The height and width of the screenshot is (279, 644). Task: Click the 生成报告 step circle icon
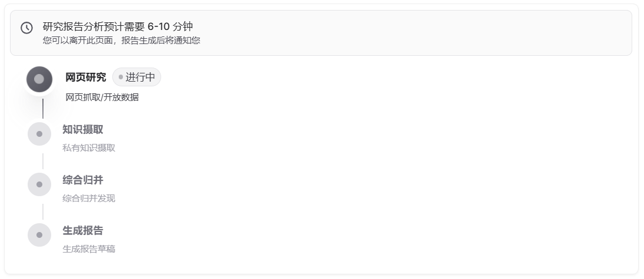(39, 235)
